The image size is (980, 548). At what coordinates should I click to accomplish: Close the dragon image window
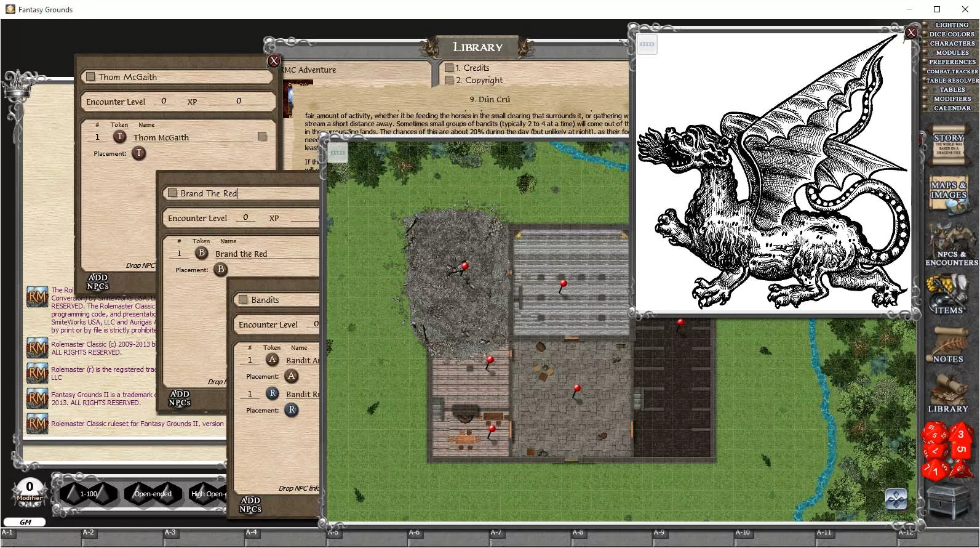point(911,33)
